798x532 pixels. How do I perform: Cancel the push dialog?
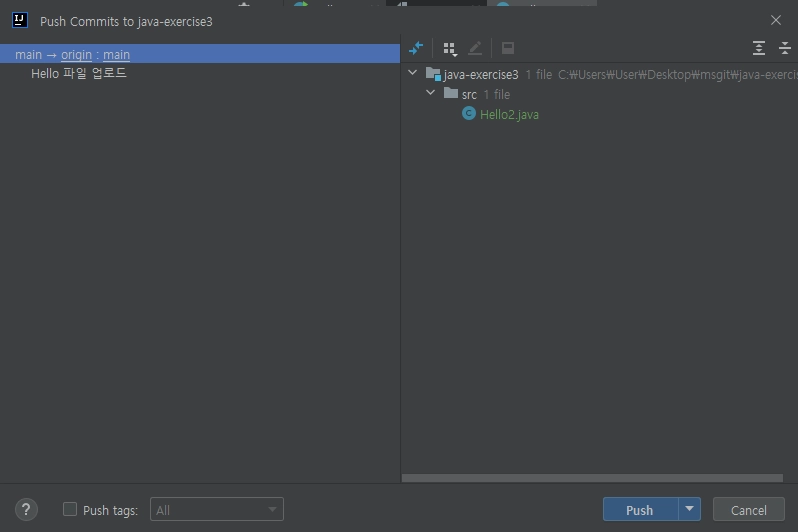(749, 509)
